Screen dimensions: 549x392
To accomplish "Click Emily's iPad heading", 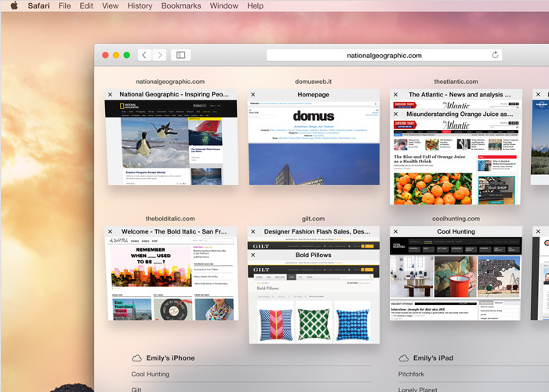I will tap(433, 358).
